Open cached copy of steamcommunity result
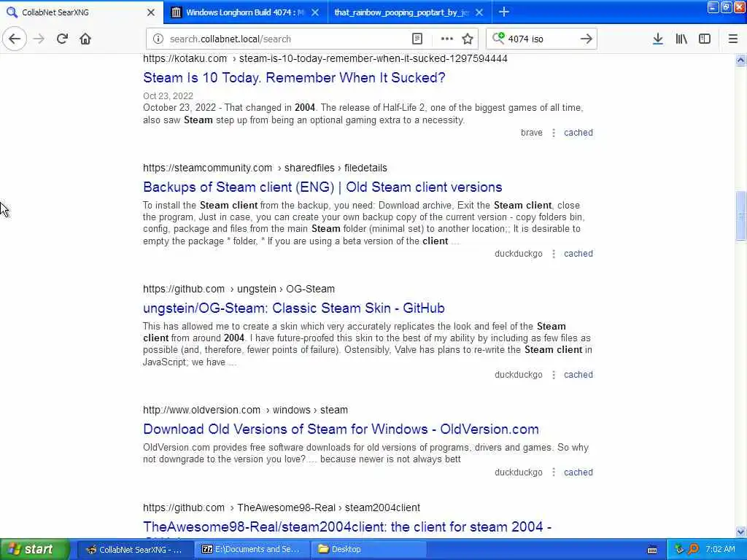Screen dimensions: 747x560 point(578,254)
